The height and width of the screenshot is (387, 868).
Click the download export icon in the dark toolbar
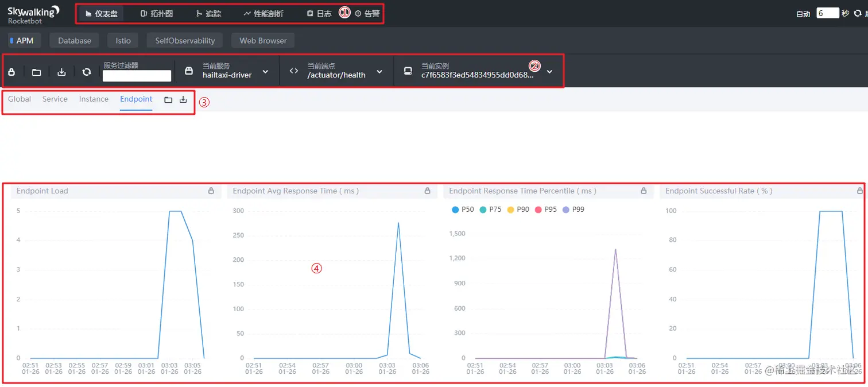[x=62, y=72]
